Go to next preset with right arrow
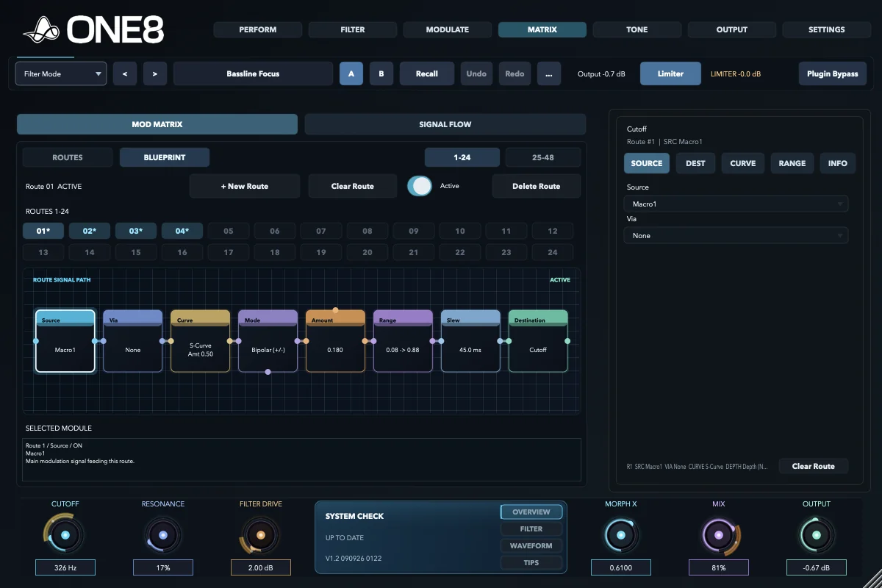The width and height of the screenshot is (882, 588). [155, 73]
